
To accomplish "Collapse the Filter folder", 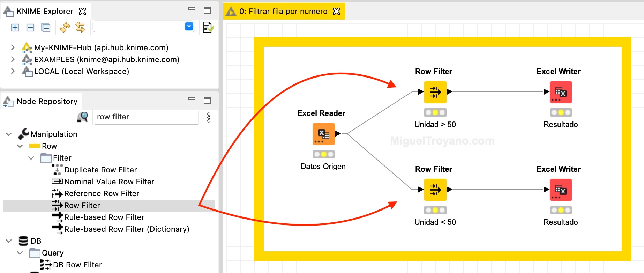I will (x=31, y=158).
